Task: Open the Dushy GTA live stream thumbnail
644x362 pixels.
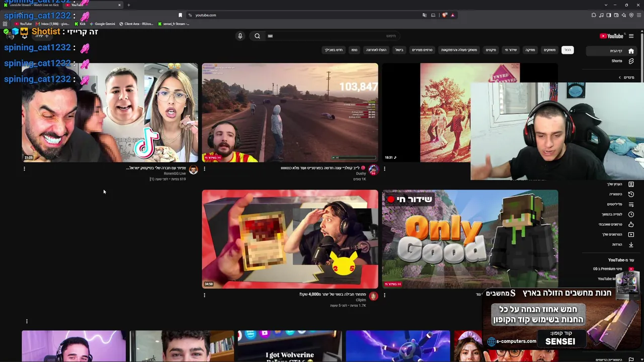Action: 290,113
